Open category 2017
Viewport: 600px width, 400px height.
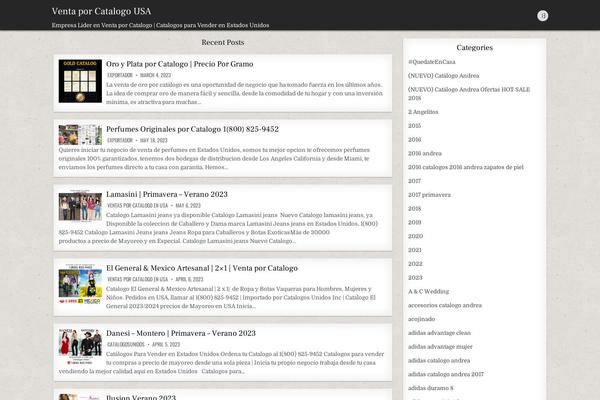(x=414, y=181)
